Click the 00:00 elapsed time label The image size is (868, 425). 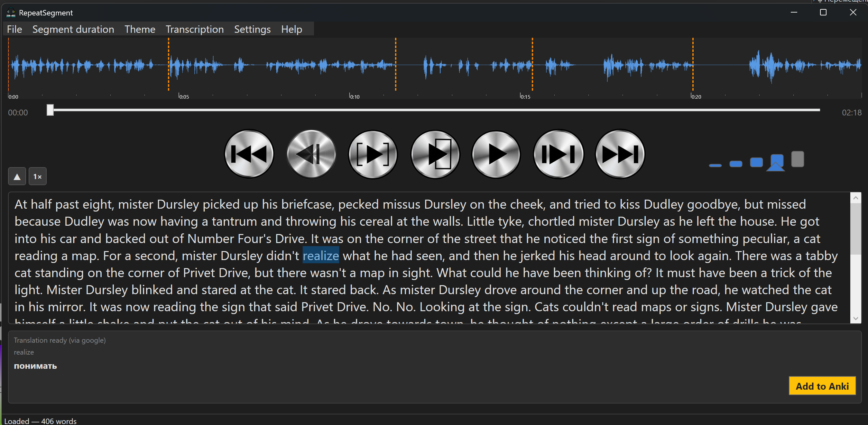coord(18,113)
